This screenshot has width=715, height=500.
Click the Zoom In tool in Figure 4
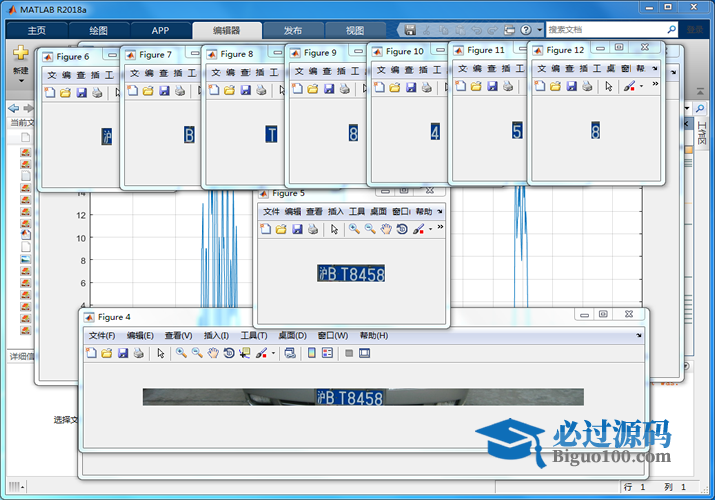click(180, 353)
